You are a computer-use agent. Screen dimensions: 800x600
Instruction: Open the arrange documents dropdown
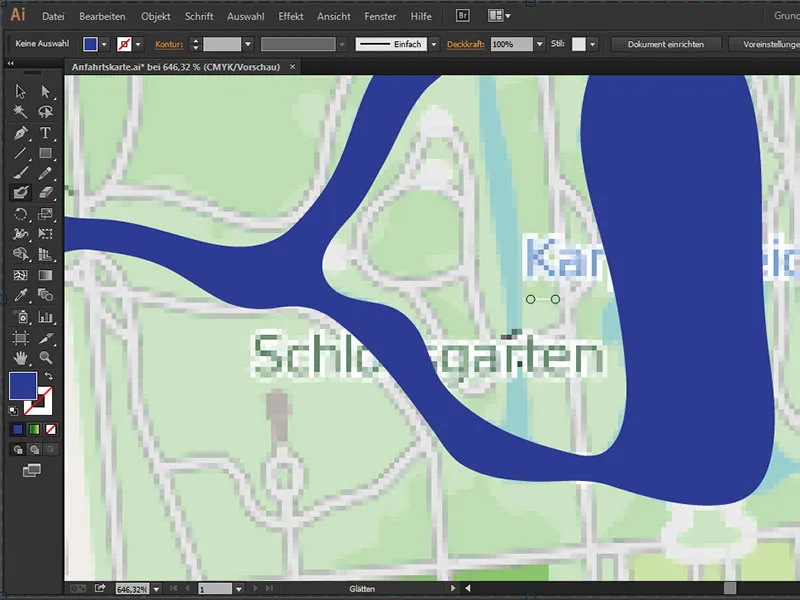(x=499, y=16)
